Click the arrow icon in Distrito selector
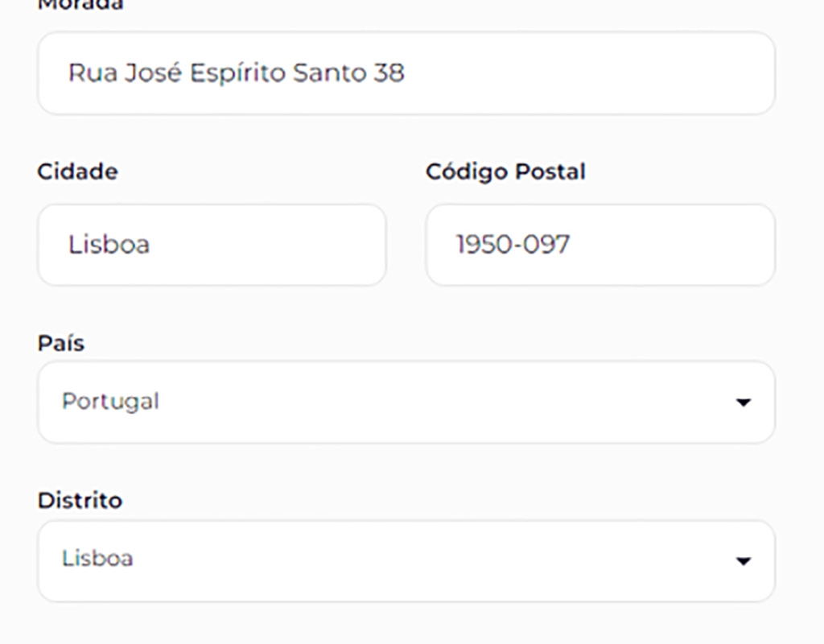824x644 pixels. tap(743, 561)
